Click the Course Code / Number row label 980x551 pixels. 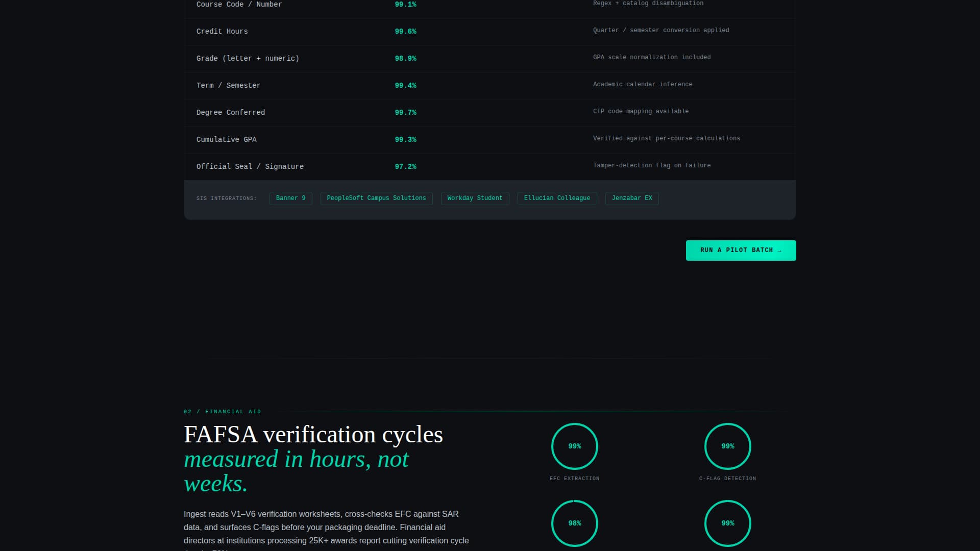coord(239,5)
